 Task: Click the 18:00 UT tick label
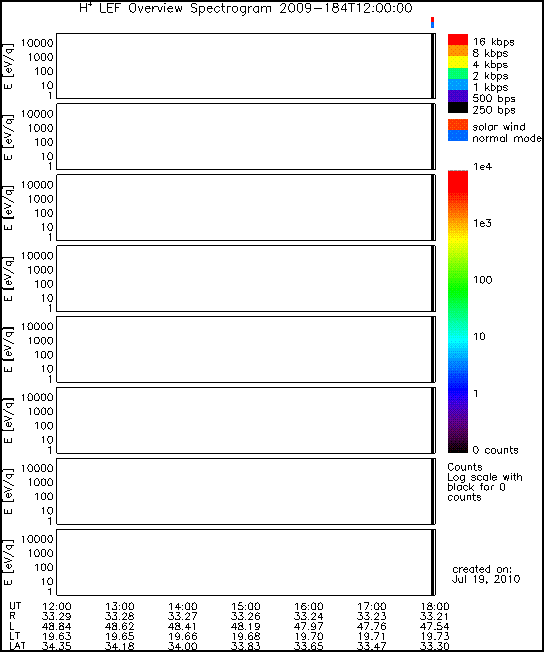(x=435, y=606)
